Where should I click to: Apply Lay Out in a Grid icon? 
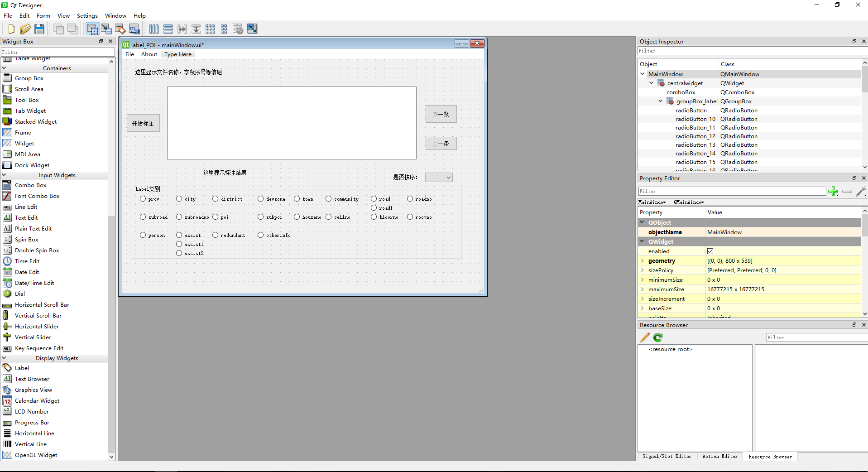210,29
